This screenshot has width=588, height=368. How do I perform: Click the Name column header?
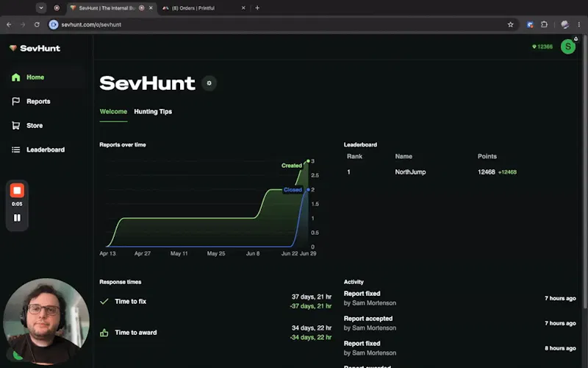(404, 156)
